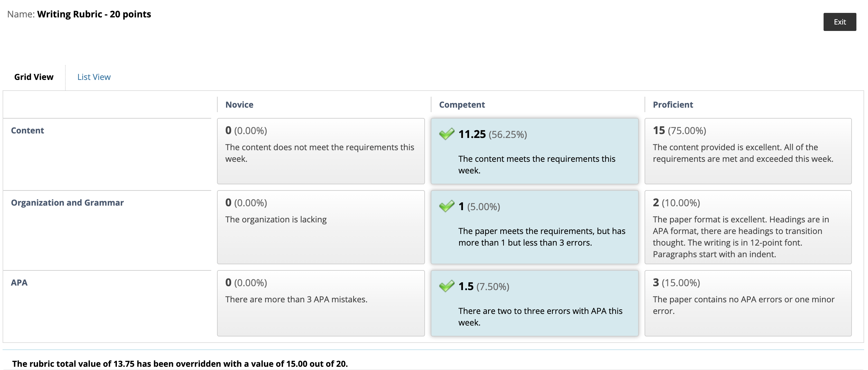
Task: Click the Competent 1.5 APA cell
Action: click(x=534, y=303)
